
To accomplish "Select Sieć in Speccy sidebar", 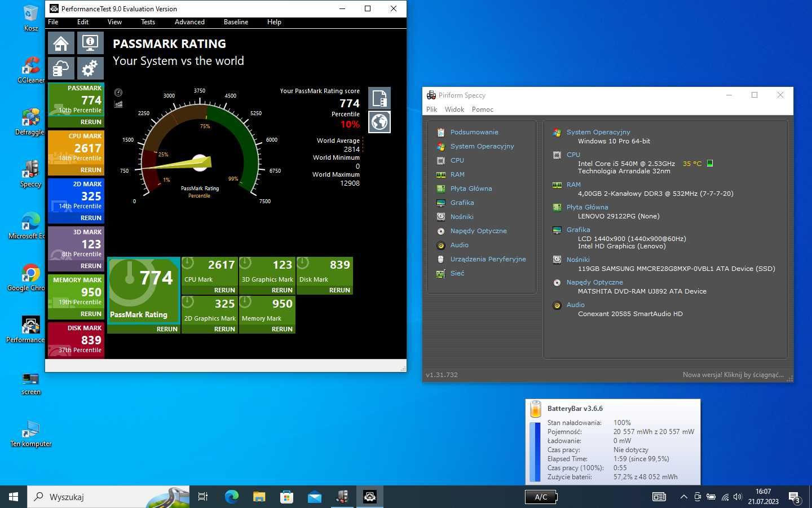I will pyautogui.click(x=457, y=273).
